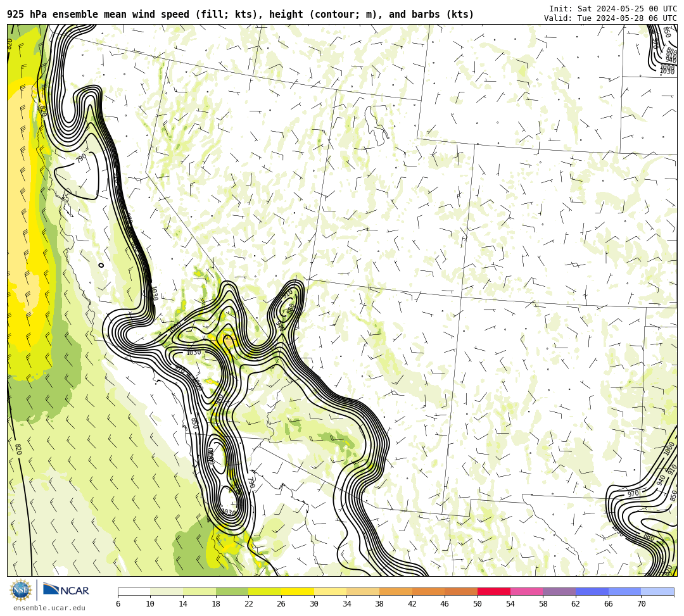Pick the 42–46 kts orange swatch

[x=428, y=591]
